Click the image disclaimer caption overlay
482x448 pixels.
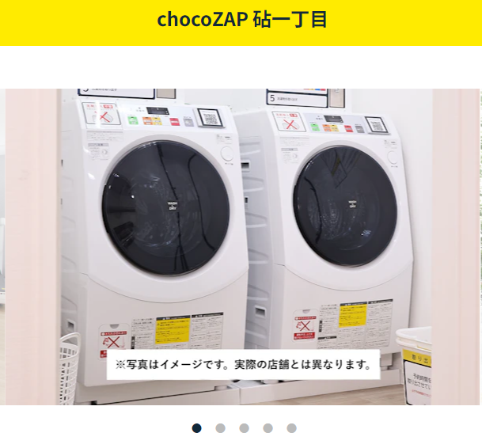pos(243,365)
